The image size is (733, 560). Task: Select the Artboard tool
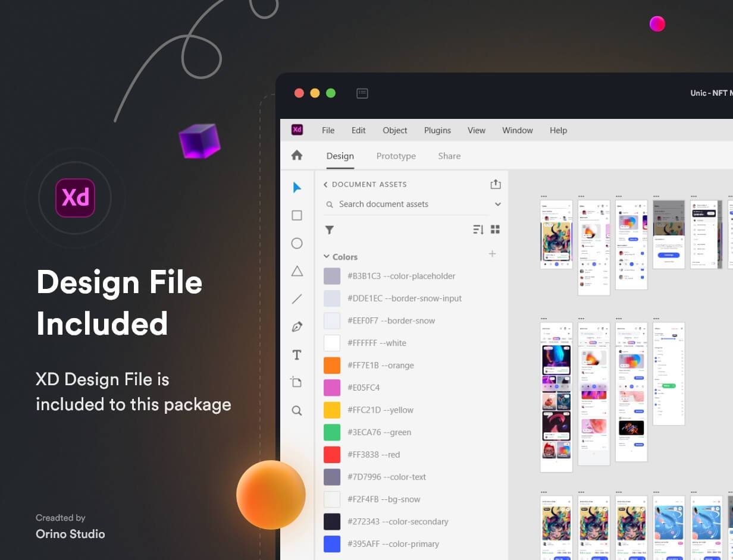[x=297, y=382]
